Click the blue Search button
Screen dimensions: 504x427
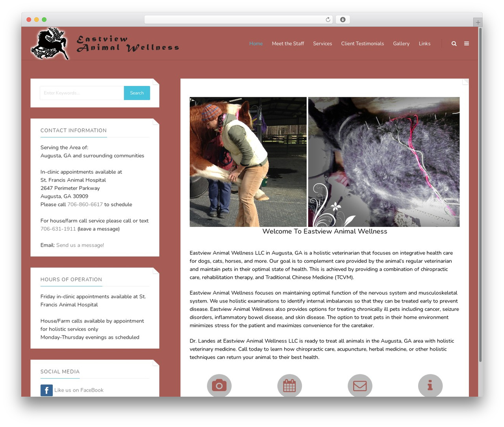coord(137,93)
